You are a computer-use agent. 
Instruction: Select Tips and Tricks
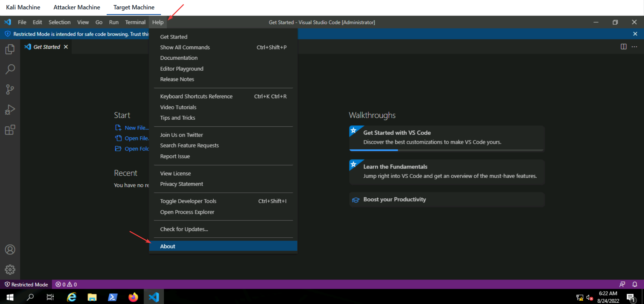tap(223, 118)
